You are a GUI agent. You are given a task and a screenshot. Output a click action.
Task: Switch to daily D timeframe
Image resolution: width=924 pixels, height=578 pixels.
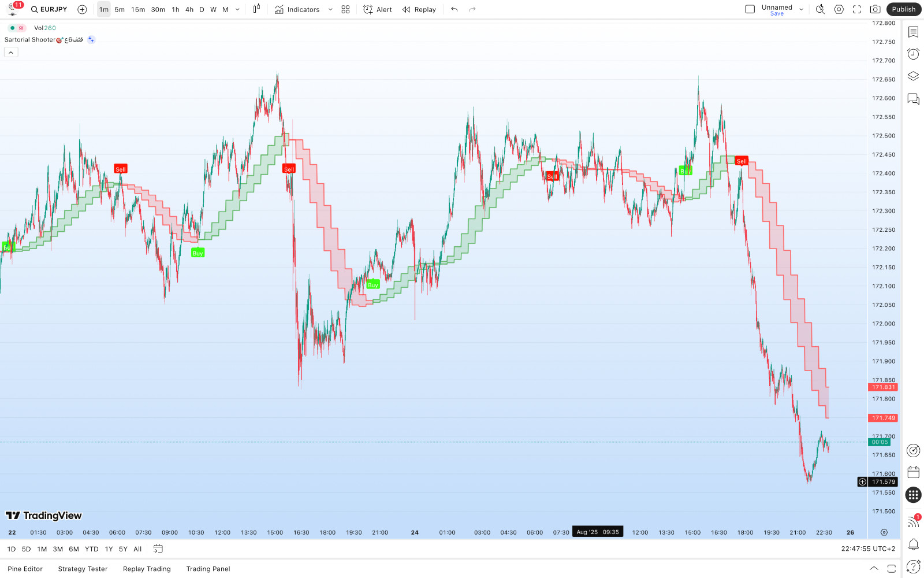pyautogui.click(x=202, y=9)
